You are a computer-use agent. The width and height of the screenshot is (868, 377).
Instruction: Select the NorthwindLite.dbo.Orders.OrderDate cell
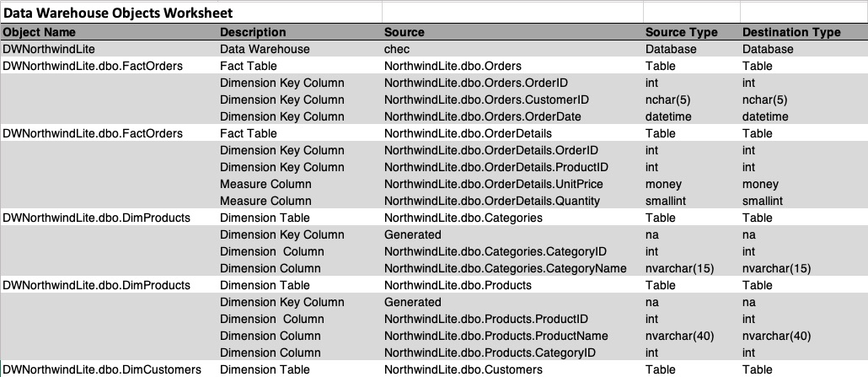[483, 116]
